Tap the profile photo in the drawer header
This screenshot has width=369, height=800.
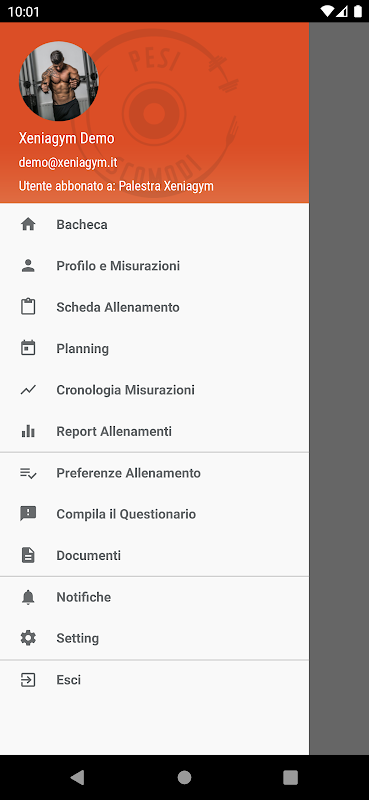pyautogui.click(x=59, y=81)
